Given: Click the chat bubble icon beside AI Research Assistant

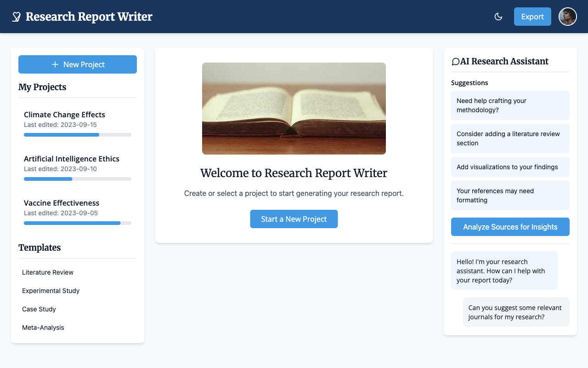Looking at the screenshot, I should 455,61.
